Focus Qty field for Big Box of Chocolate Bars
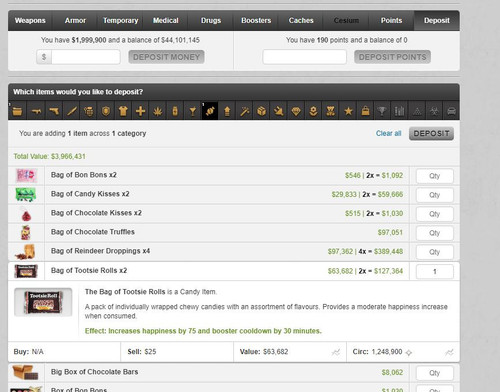The width and height of the screenshot is (500, 392). click(435, 373)
